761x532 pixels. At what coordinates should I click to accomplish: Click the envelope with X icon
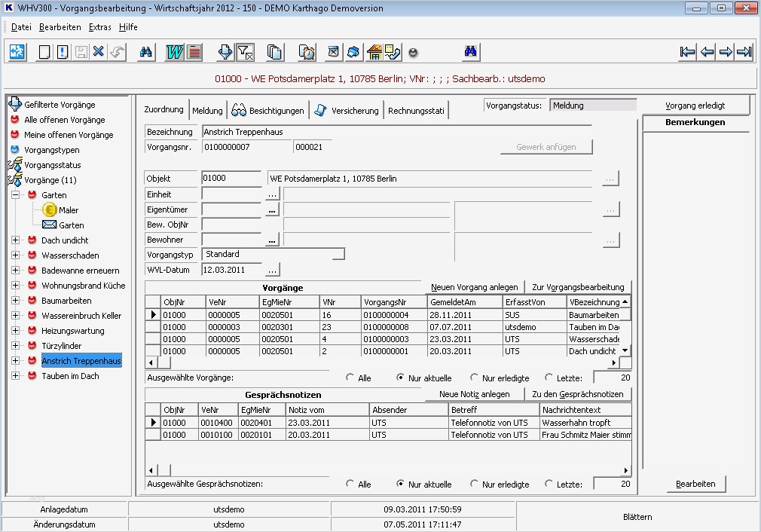click(334, 52)
